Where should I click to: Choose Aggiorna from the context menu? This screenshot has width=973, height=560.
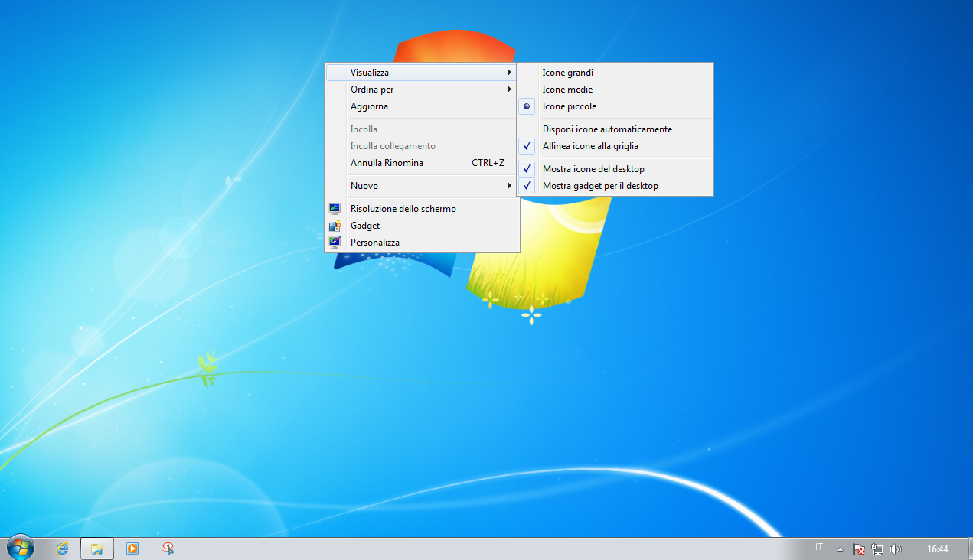(x=369, y=106)
